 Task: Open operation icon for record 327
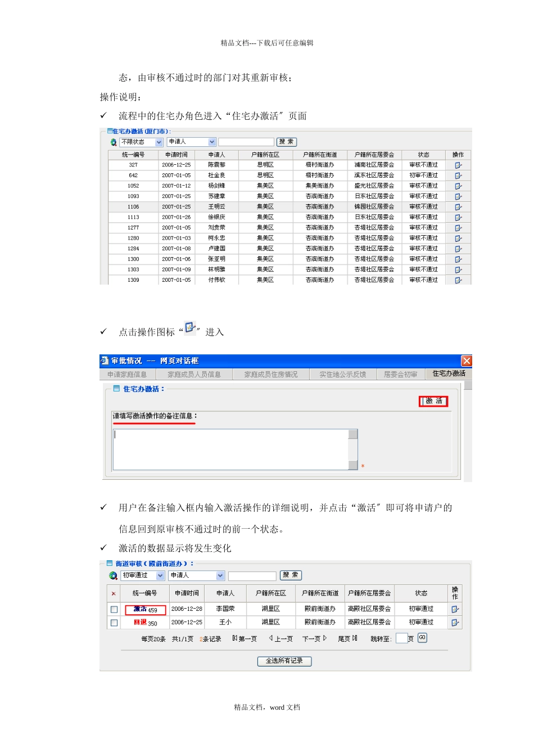458,165
